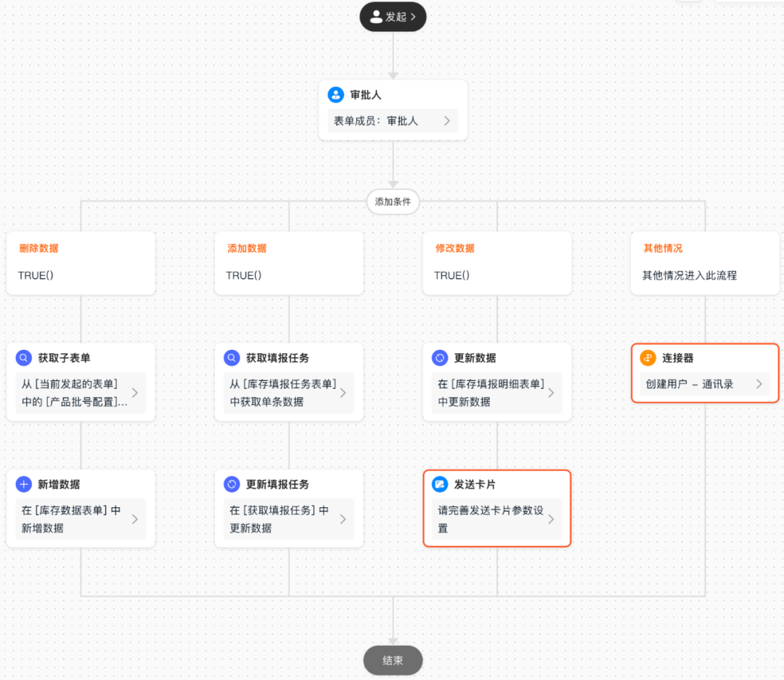Viewport: 784px width, 680px height.
Task: Open 表单成员：审批人 settings row
Action: tap(393, 121)
